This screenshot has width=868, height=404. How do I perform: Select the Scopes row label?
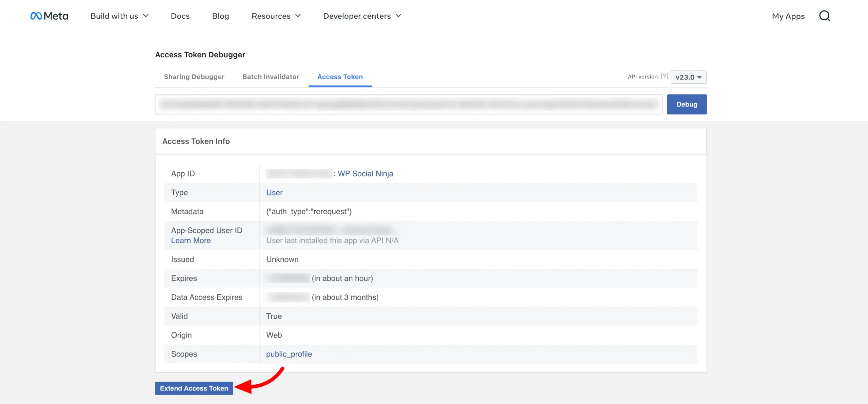[184, 354]
